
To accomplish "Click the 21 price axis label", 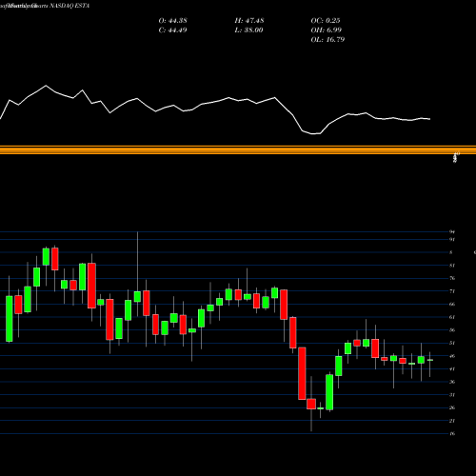I will (x=452, y=421).
